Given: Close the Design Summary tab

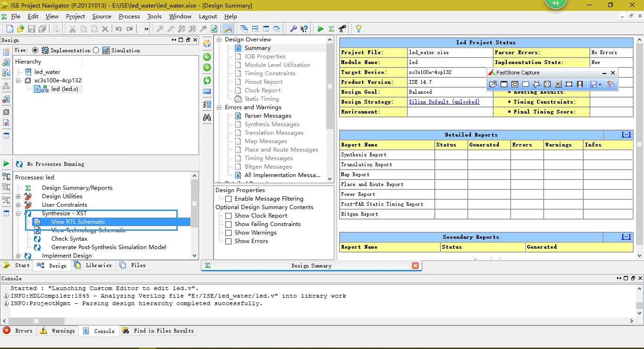Looking at the screenshot, I should [415, 266].
